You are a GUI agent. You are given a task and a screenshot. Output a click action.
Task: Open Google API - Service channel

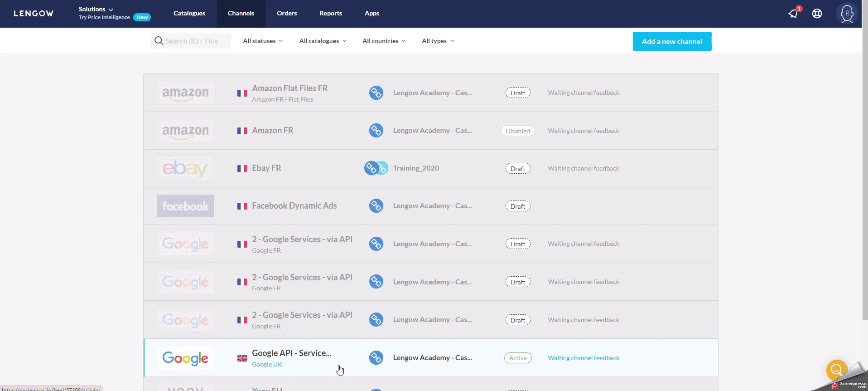tap(292, 353)
